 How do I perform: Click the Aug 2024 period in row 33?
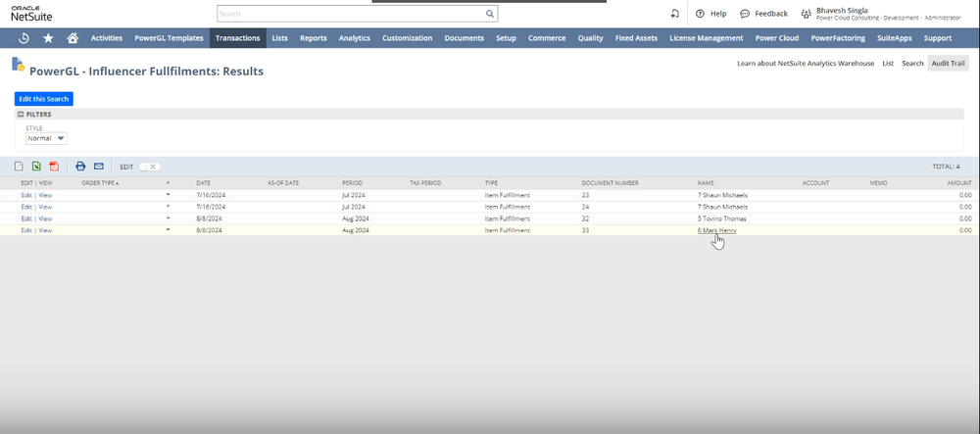point(355,230)
